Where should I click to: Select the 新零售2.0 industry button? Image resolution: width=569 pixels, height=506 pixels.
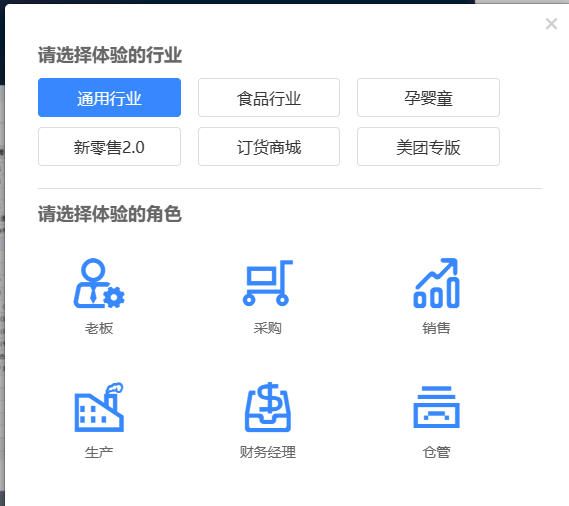tap(109, 147)
